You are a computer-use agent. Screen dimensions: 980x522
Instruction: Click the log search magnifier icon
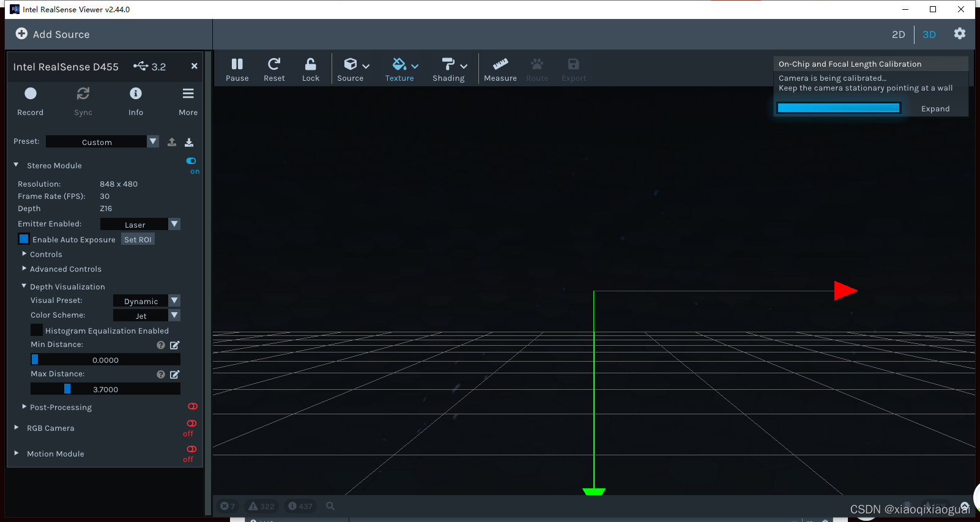tap(330, 506)
